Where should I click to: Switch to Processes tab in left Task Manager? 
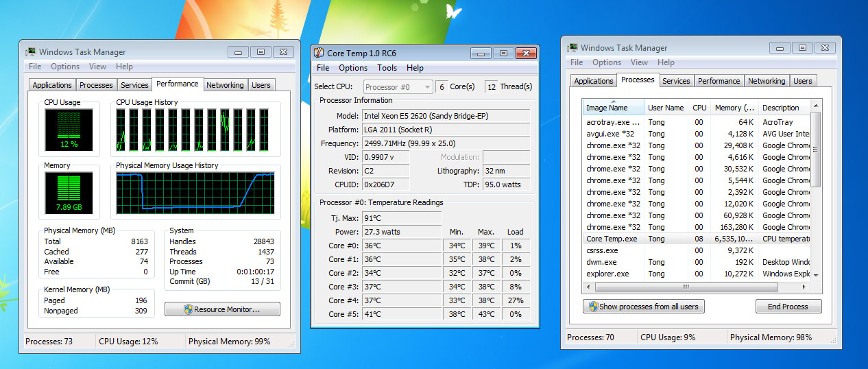tap(96, 85)
